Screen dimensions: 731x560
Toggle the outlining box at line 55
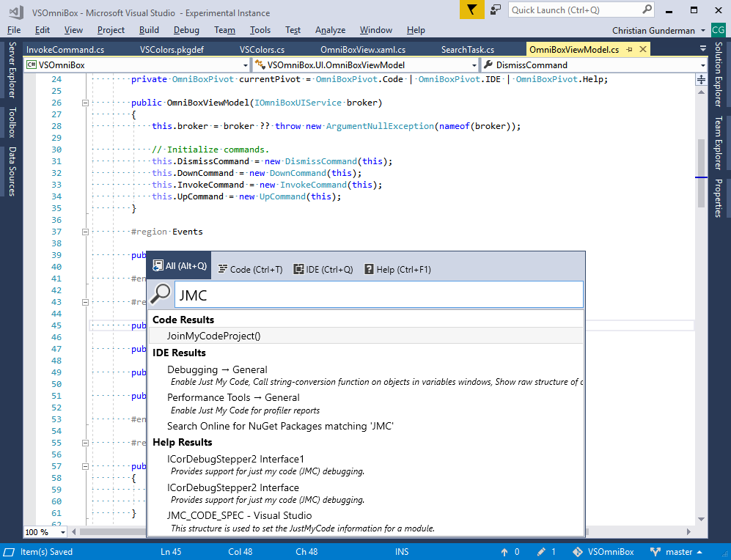85,443
